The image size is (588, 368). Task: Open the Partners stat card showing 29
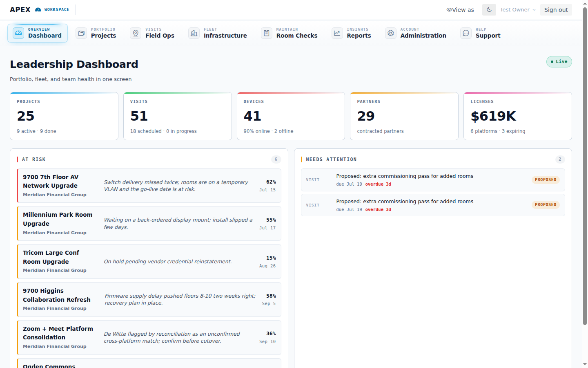(404, 116)
